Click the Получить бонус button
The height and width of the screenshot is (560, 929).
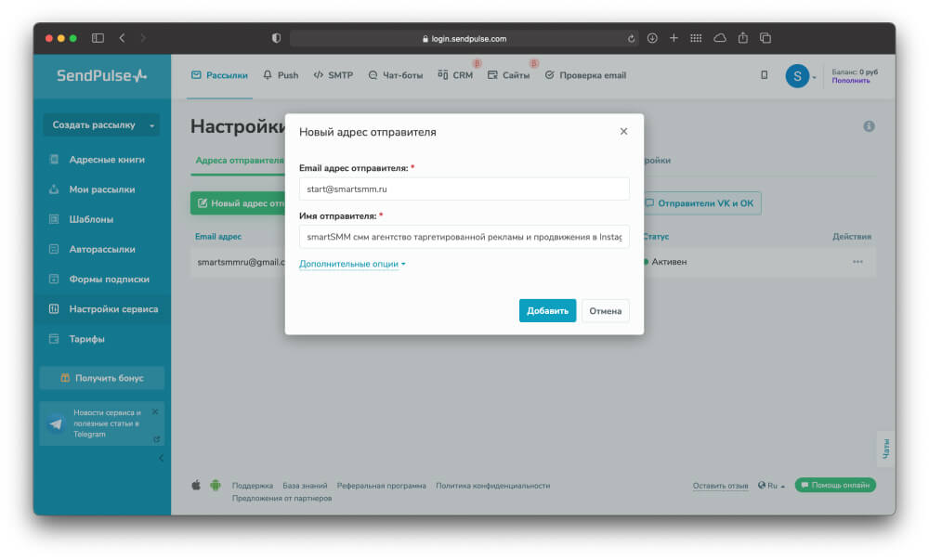pos(102,378)
